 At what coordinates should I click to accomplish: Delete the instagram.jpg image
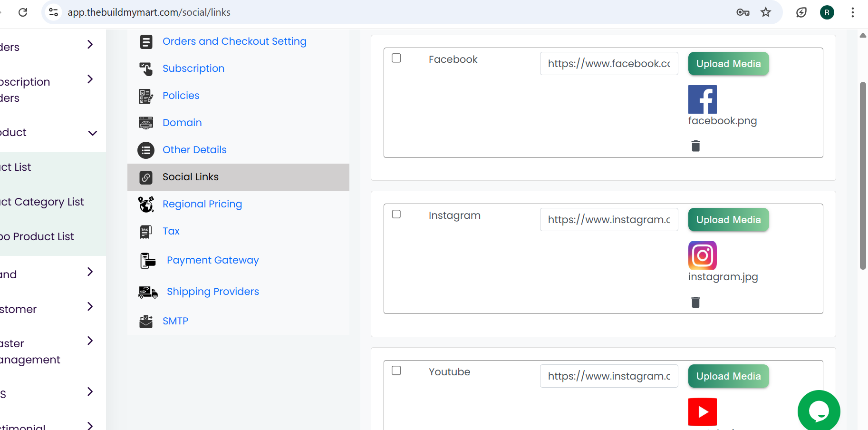[695, 302]
